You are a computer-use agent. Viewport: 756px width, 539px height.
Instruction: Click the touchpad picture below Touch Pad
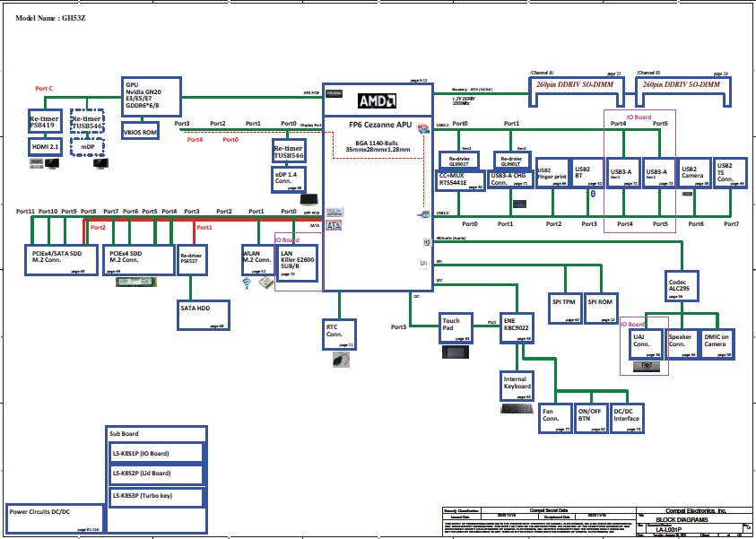pos(456,352)
